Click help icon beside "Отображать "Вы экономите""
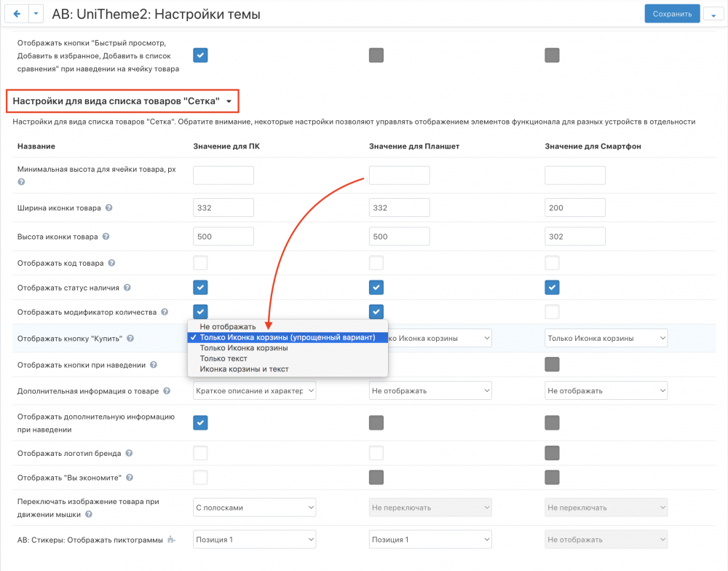This screenshot has height=571, width=728. pyautogui.click(x=129, y=478)
